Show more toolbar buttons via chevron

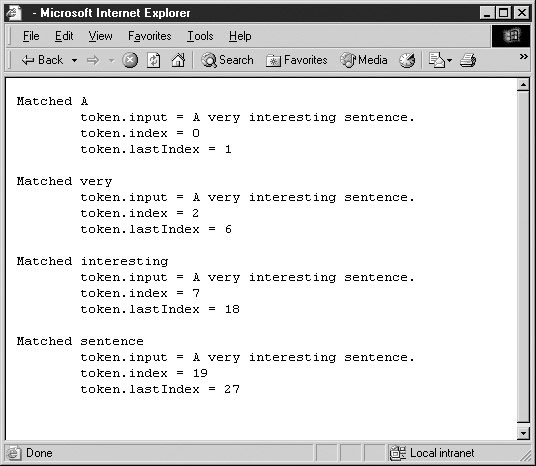coord(523,56)
